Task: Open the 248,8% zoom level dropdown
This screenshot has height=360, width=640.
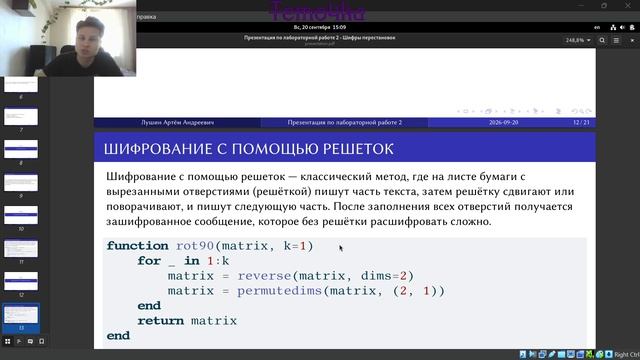Action: coord(578,40)
